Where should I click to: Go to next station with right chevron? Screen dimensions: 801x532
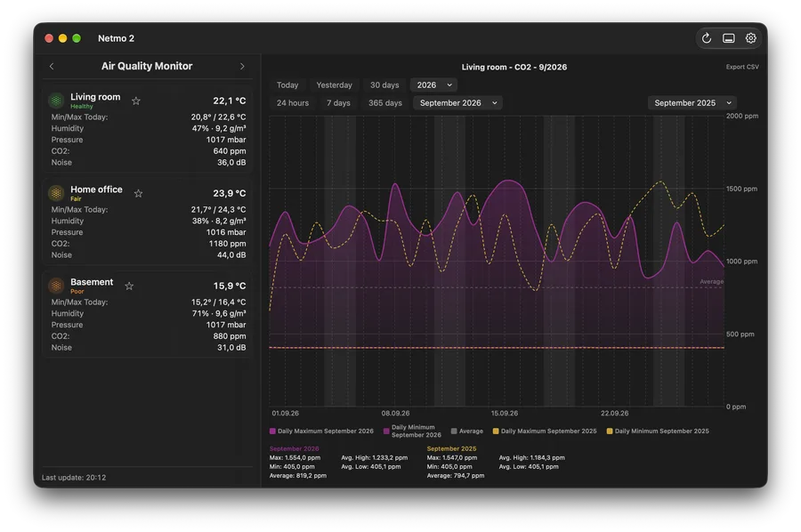(242, 67)
